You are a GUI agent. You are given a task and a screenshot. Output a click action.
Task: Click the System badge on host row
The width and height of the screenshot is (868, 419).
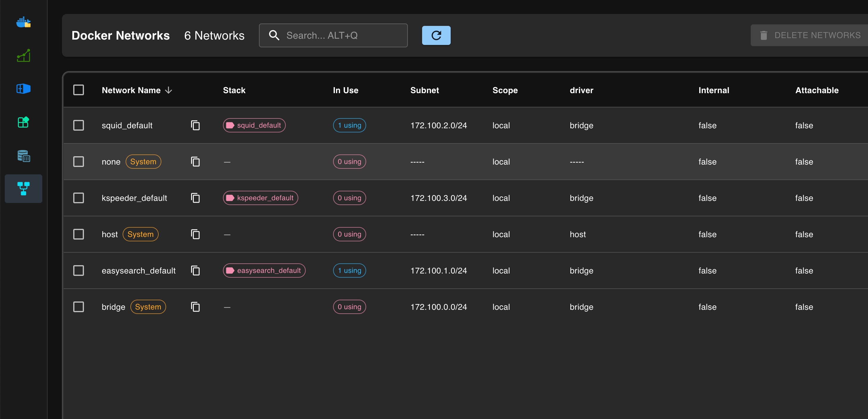tap(140, 234)
